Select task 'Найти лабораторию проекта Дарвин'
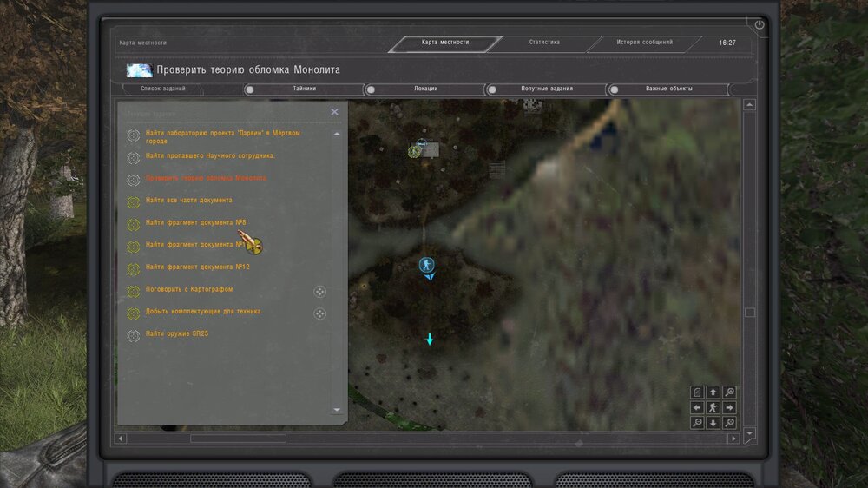 tap(222, 137)
